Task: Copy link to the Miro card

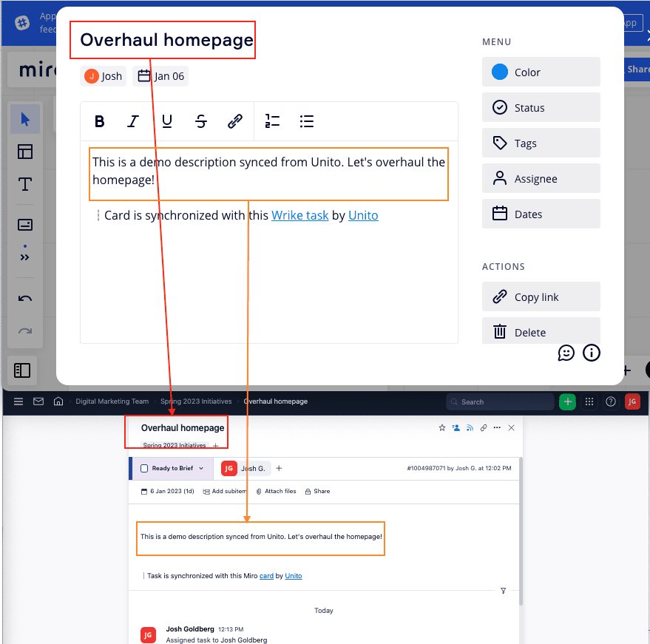Action: pos(541,296)
